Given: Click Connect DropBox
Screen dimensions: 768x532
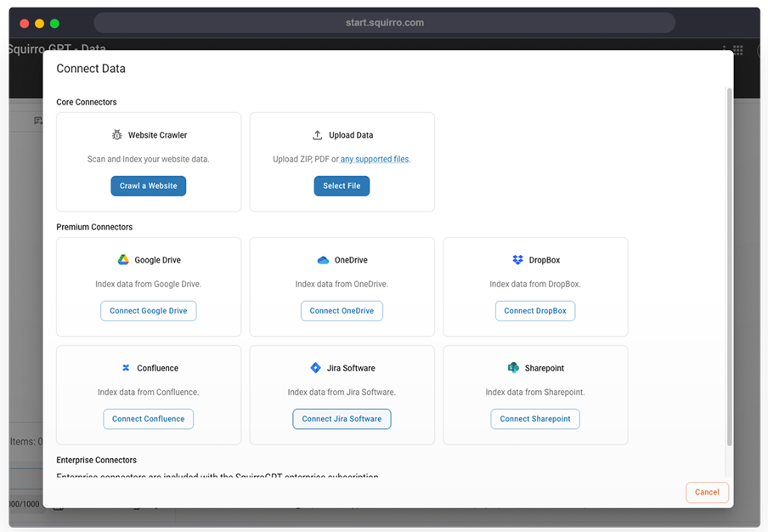Looking at the screenshot, I should coord(535,310).
